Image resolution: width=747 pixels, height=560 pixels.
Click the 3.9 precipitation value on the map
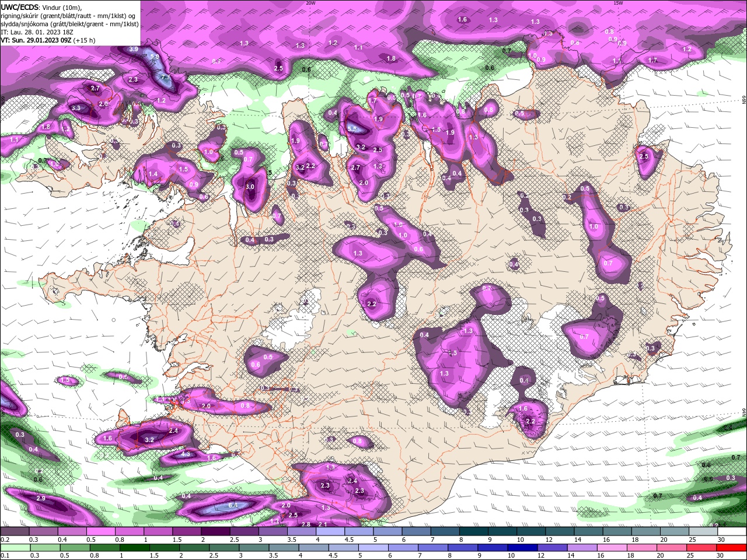point(134,50)
